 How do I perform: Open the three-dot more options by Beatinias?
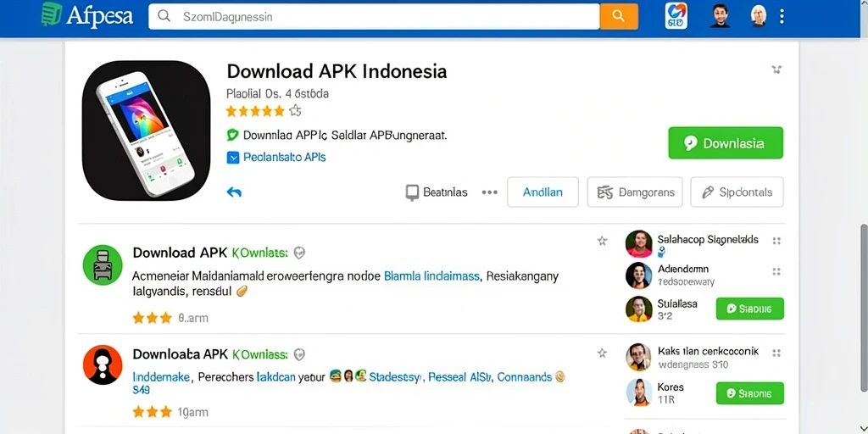489,192
